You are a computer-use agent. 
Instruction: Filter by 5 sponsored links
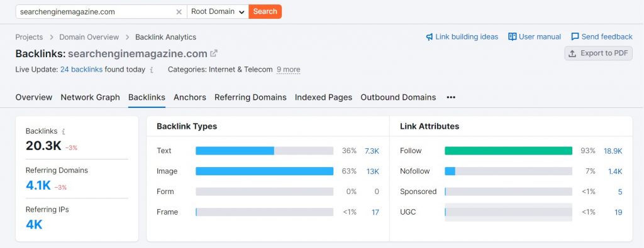click(620, 192)
